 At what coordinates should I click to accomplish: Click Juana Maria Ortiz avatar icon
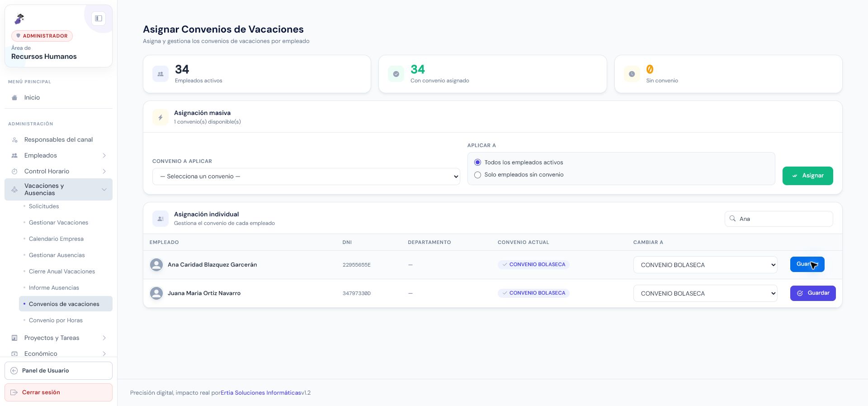point(156,293)
